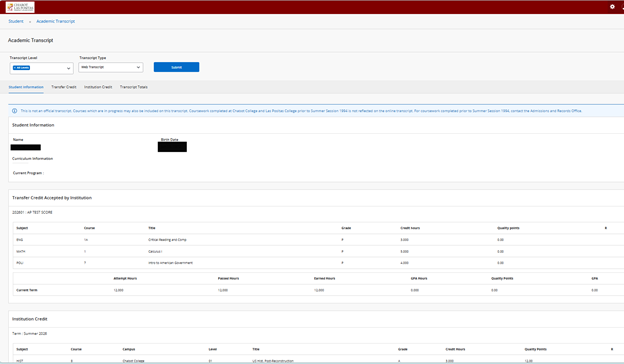Open the settings gear in the header
Viewport: 624px width, 364px height.
tap(612, 7)
